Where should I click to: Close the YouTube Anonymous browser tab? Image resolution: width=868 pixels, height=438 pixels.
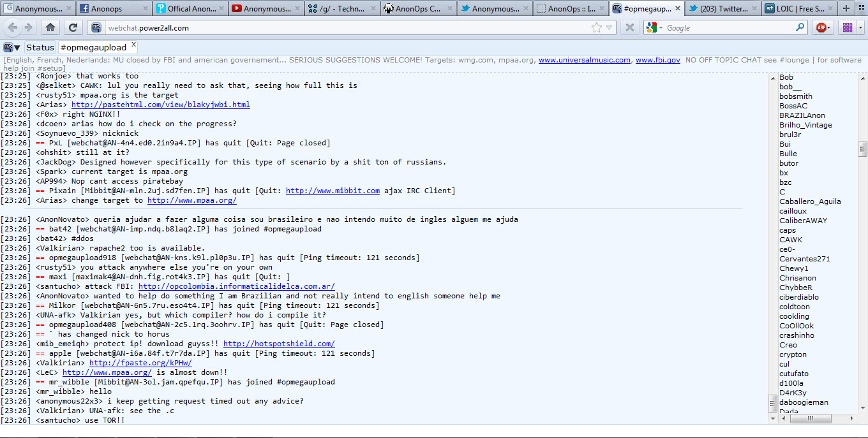[x=296, y=9]
